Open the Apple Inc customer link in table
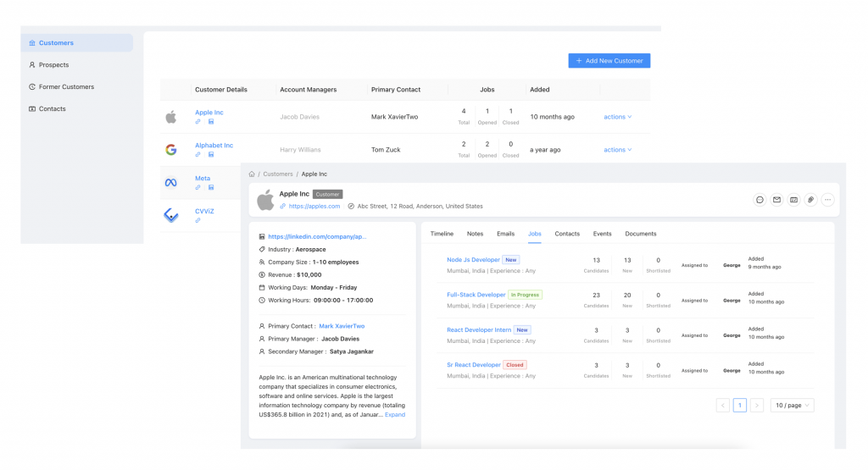Image resolution: width=868 pixels, height=470 pixels. coord(209,113)
